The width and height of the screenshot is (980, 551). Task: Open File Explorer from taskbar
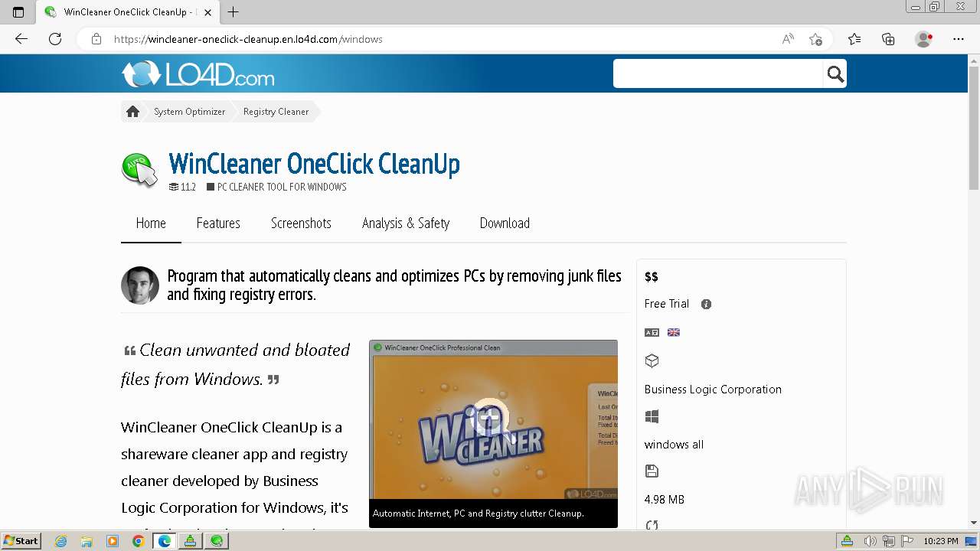click(87, 541)
